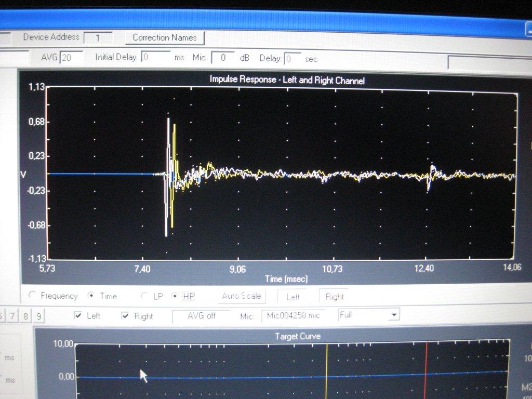Open the Full dropdown list

tap(394, 315)
